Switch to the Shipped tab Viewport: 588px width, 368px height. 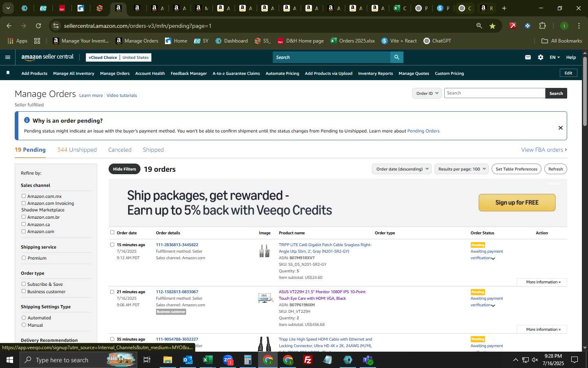click(x=153, y=150)
